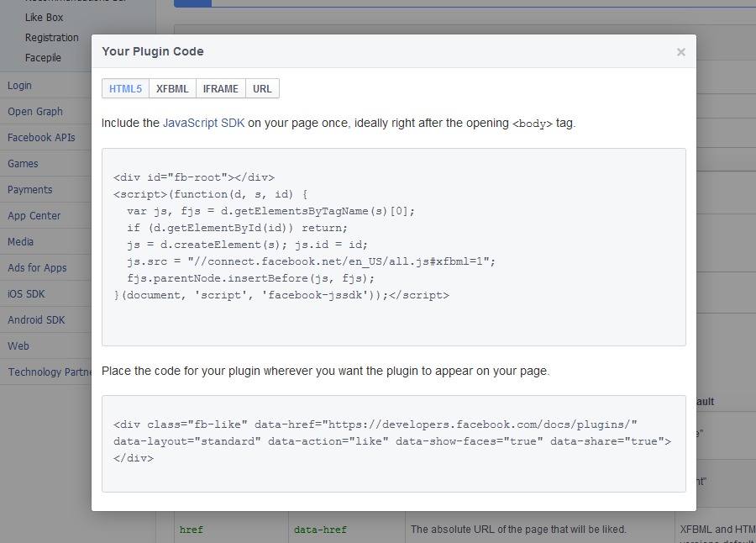Click the fb-root div line of code
The image size is (756, 543).
194,177
